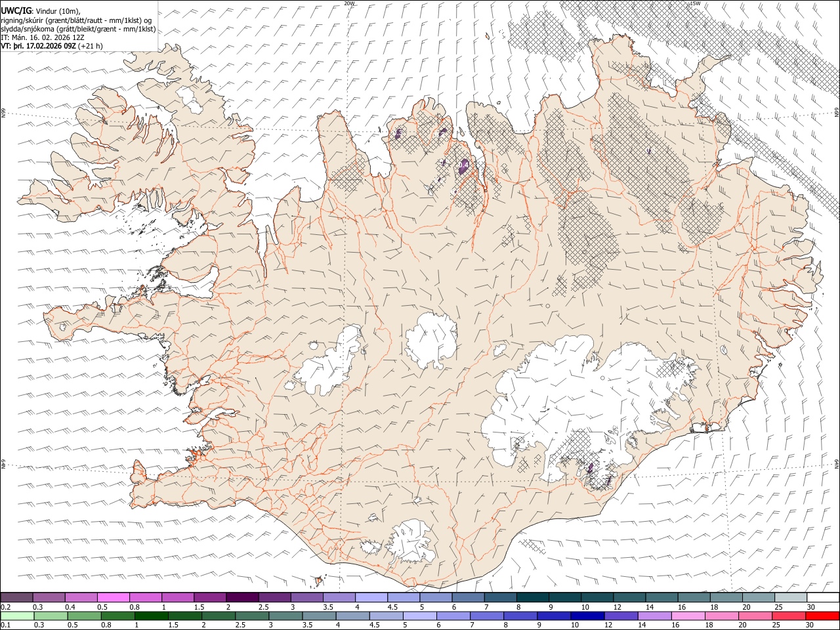Click the darkest green legend swatch labeled 1

pyautogui.click(x=151, y=616)
